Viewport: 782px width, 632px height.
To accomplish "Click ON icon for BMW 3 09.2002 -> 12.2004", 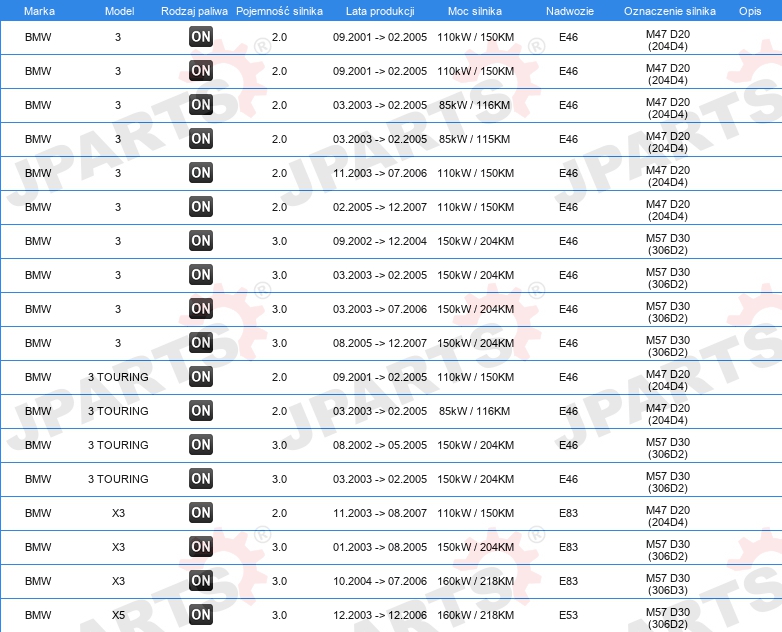I will (201, 240).
